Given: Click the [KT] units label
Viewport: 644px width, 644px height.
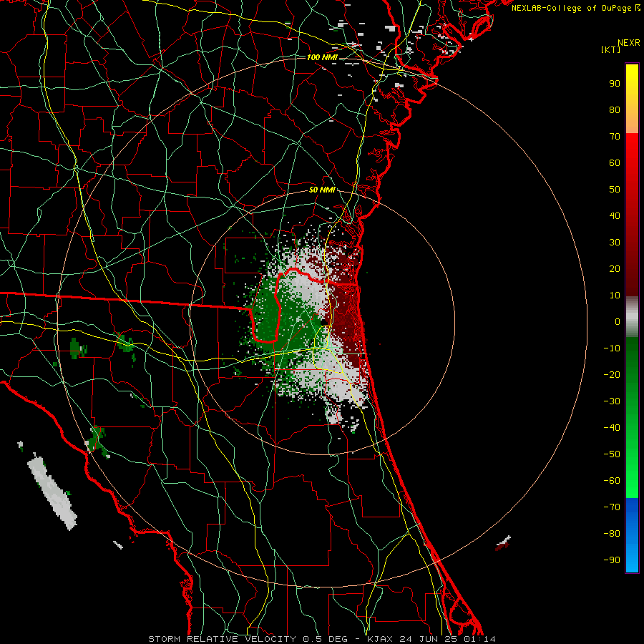Looking at the screenshot, I should tap(611, 49).
